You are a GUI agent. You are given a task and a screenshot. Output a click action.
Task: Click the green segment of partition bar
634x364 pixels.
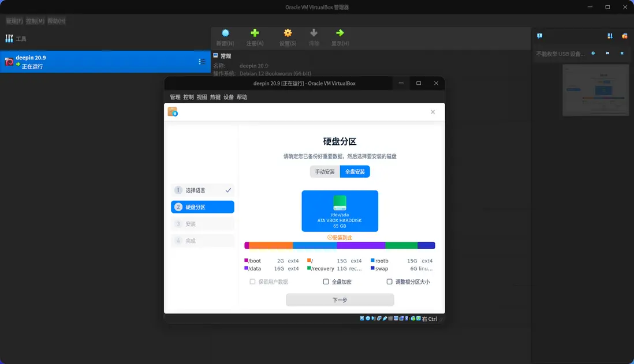401,245
